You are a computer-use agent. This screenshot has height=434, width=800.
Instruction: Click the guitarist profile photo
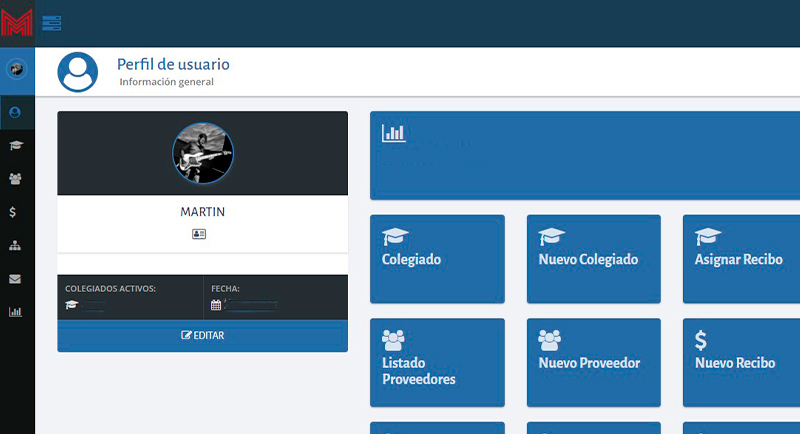click(x=203, y=153)
